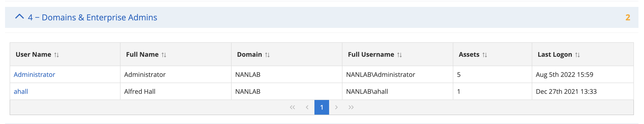
Task: Go to next page arrow
Action: tap(336, 107)
